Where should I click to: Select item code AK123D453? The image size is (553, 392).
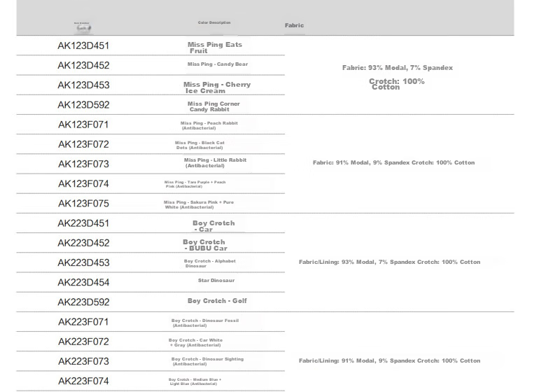click(x=83, y=85)
